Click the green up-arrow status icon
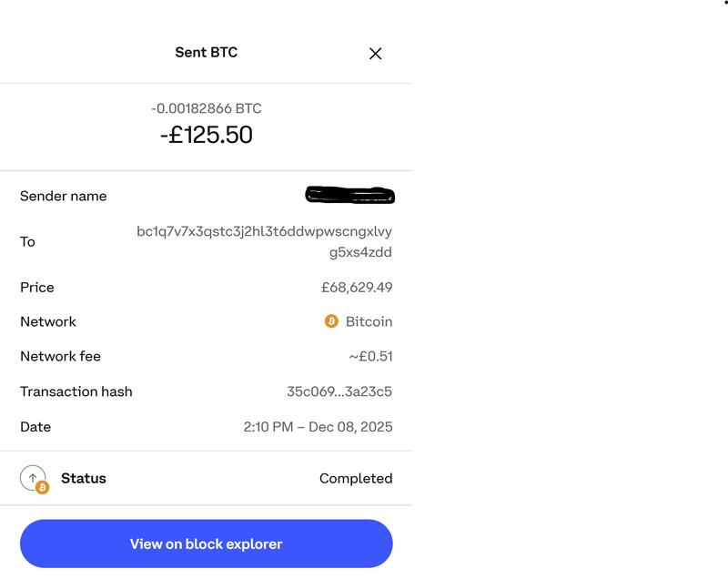This screenshot has width=728, height=579. click(32, 477)
